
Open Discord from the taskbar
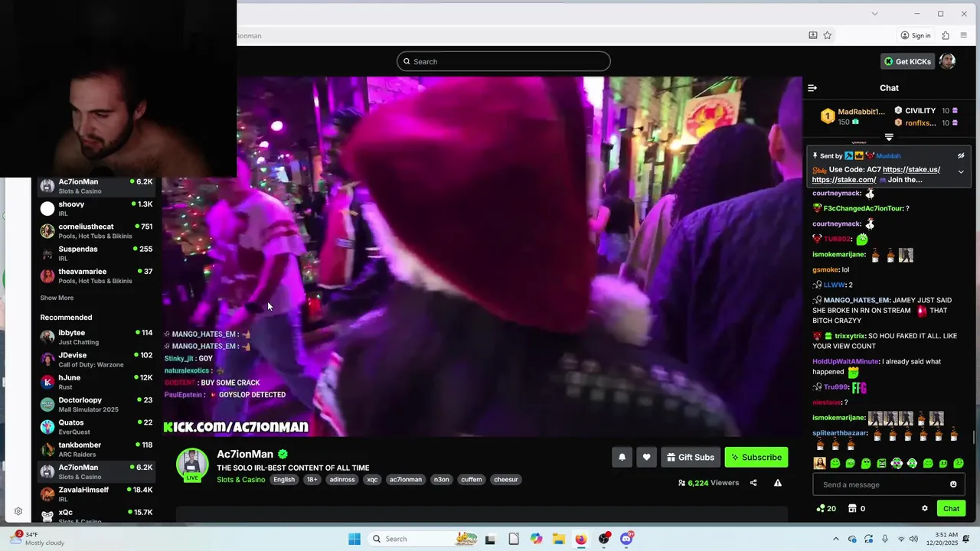click(626, 539)
